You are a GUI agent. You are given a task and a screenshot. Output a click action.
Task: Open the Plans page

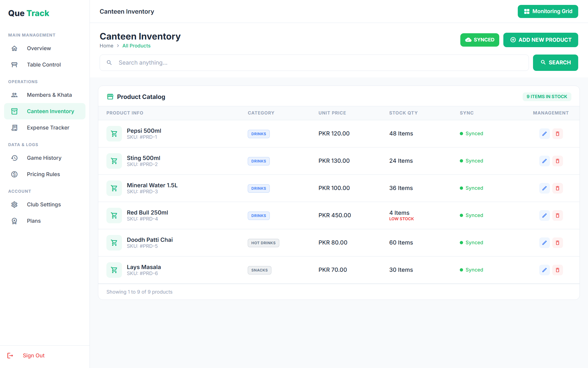45,221
